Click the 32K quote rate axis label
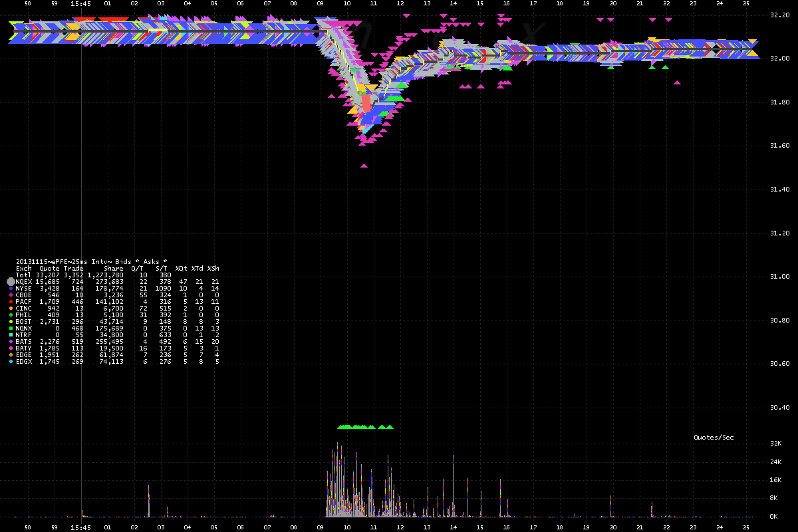The height and width of the screenshot is (532, 798). coord(774,444)
